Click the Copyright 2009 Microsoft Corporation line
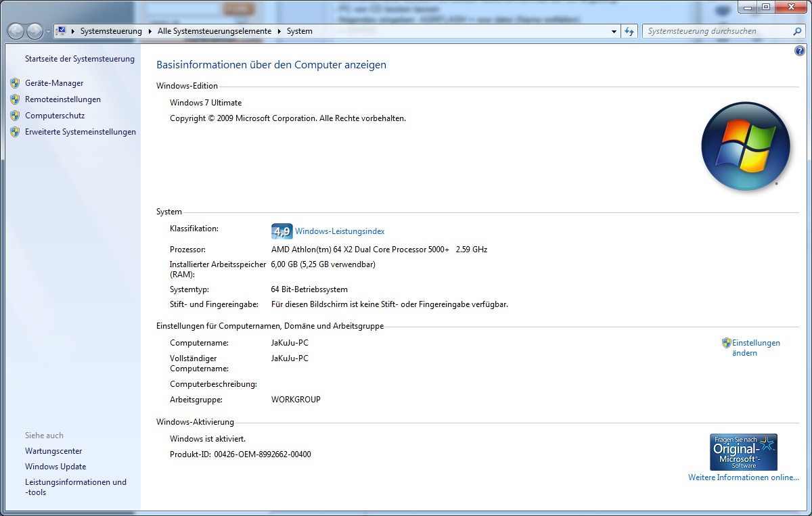This screenshot has width=812, height=516. (x=288, y=118)
